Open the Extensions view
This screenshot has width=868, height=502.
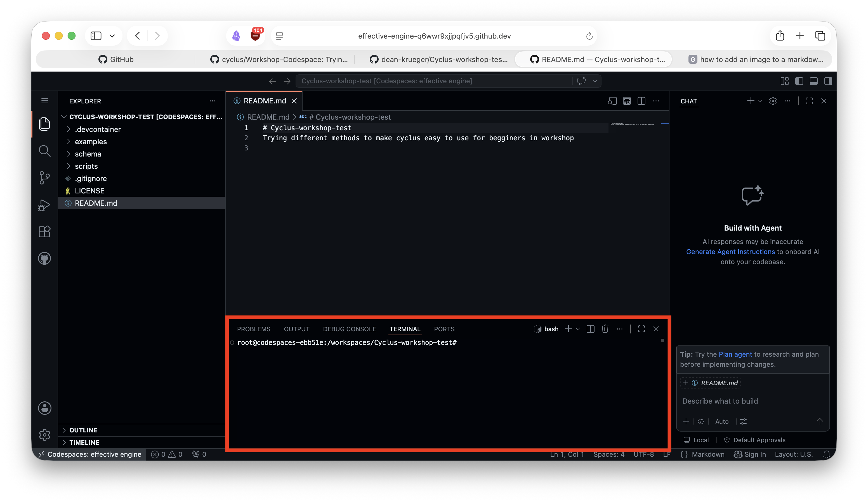[44, 232]
